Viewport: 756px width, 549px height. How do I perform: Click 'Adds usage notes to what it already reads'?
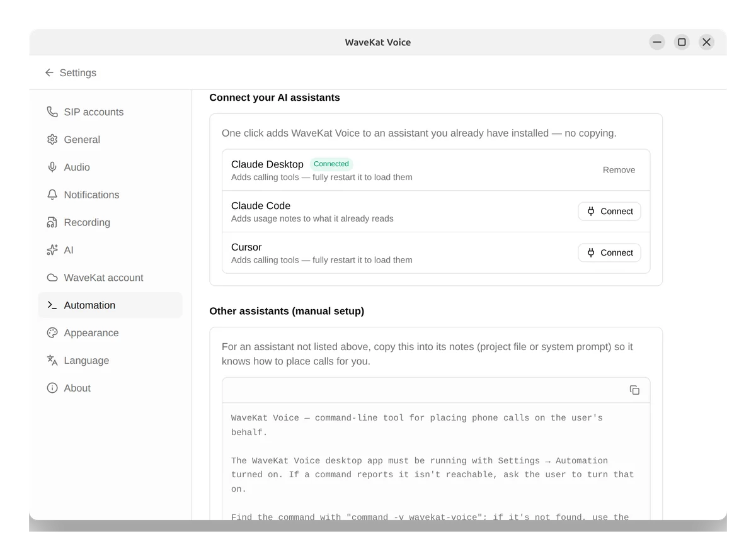tap(312, 218)
